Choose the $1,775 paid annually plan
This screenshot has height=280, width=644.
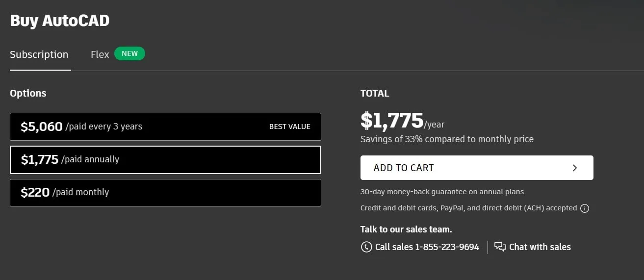coord(165,160)
